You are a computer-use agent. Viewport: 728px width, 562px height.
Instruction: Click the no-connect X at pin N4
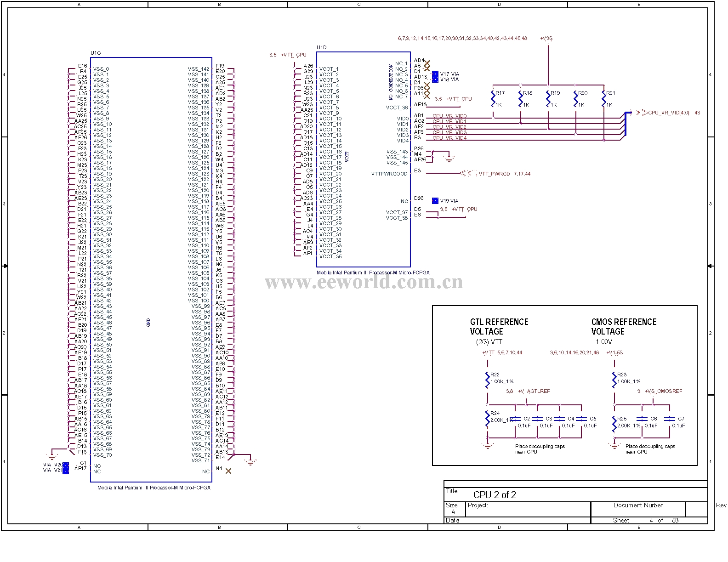click(x=228, y=471)
